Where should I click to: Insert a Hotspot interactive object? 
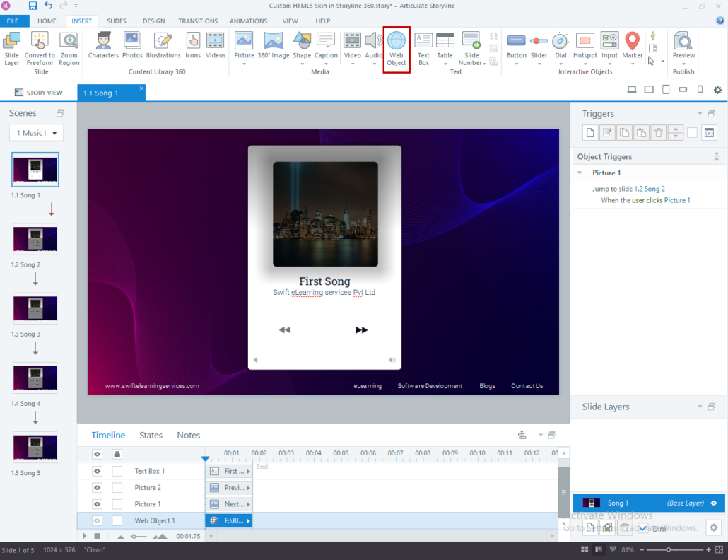click(x=585, y=41)
